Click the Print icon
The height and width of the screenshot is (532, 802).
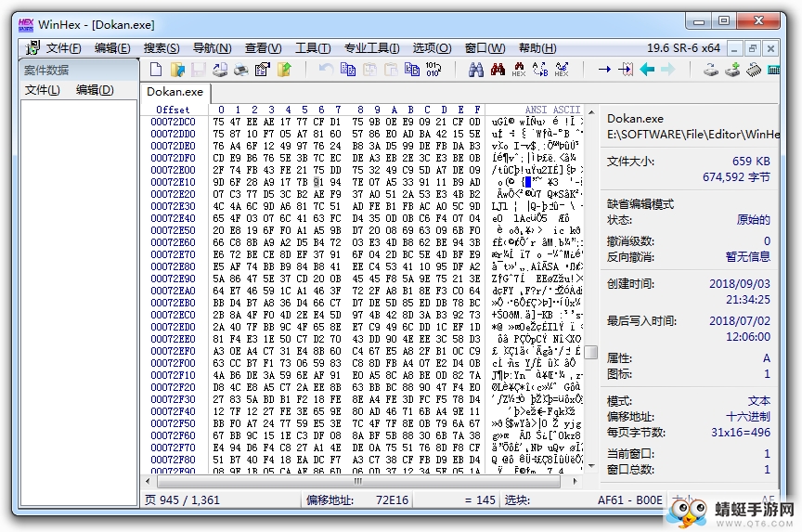pyautogui.click(x=241, y=69)
